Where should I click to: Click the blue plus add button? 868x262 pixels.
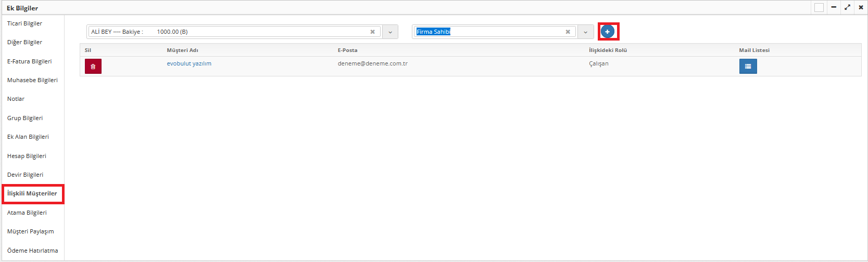607,32
